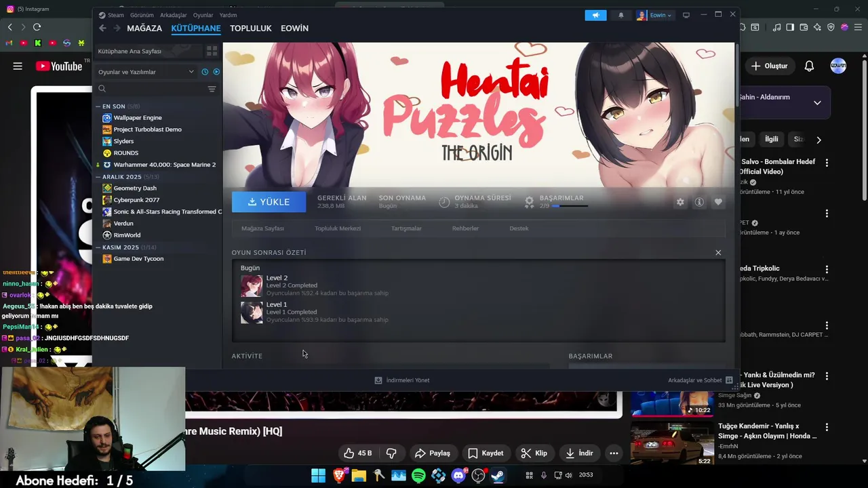Open Arkadaşlar ve Sohbet panel

(x=701, y=380)
